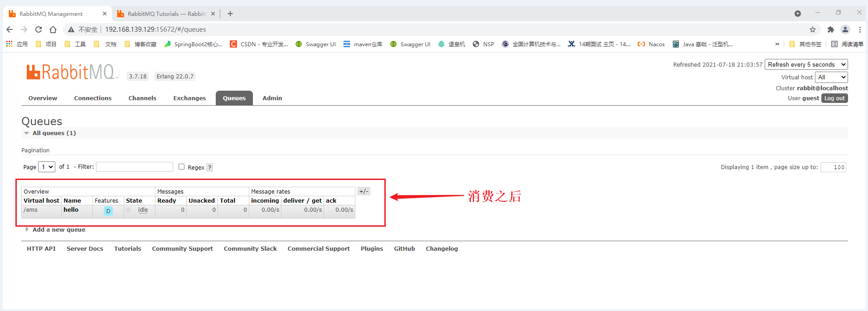Sort by the Ready column header
868x311 pixels.
(x=167, y=200)
